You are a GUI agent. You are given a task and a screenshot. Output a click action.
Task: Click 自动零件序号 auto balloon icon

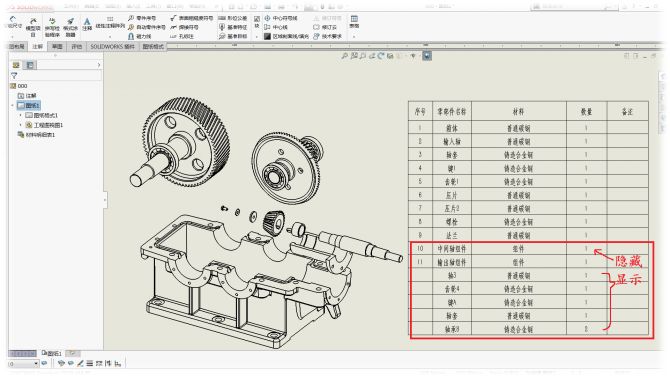click(147, 27)
